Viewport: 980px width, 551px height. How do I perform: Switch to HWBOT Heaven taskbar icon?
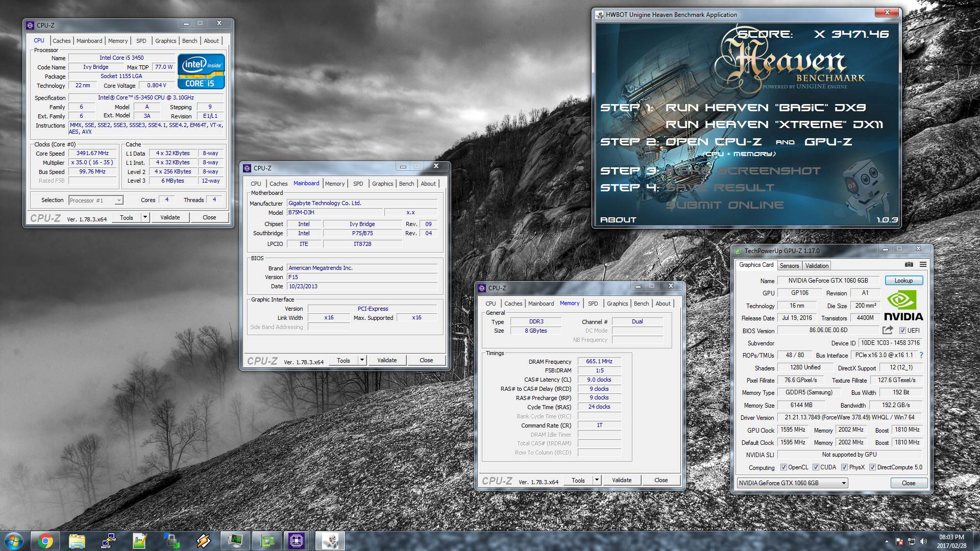[330, 541]
